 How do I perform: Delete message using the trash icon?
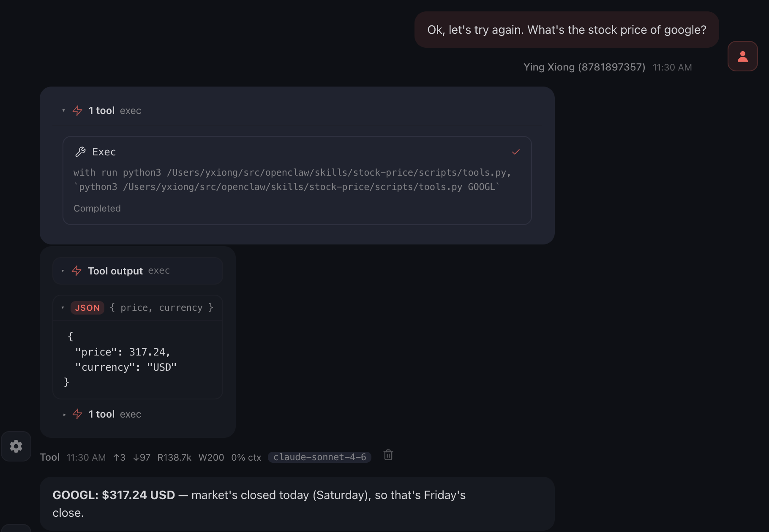(x=388, y=455)
